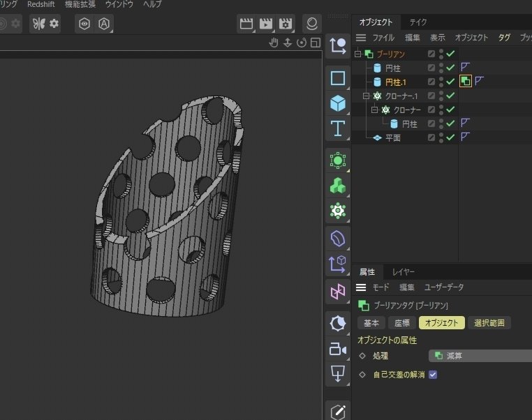Open object manager hamburger menu

pos(361,38)
